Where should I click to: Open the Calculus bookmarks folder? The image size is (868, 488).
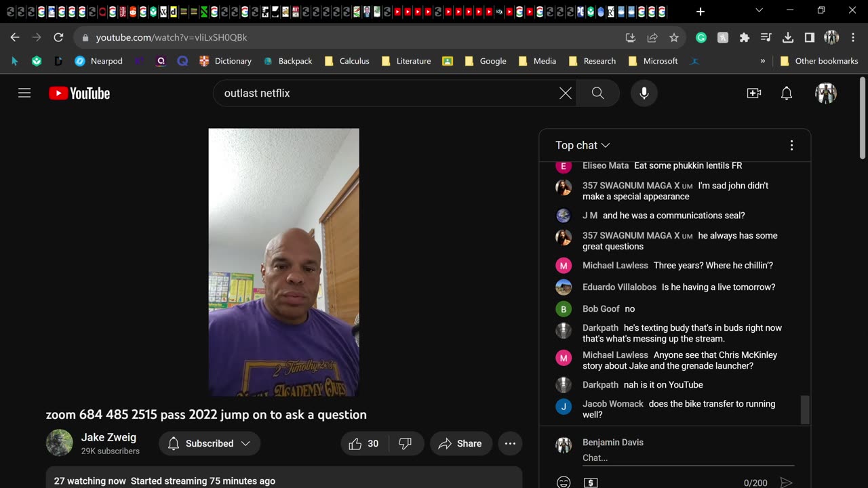[x=347, y=61]
